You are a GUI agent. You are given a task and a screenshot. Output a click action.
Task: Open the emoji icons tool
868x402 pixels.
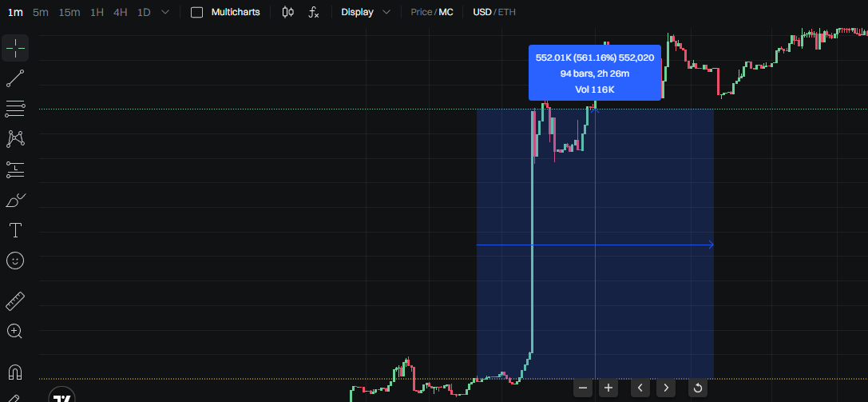click(15, 261)
